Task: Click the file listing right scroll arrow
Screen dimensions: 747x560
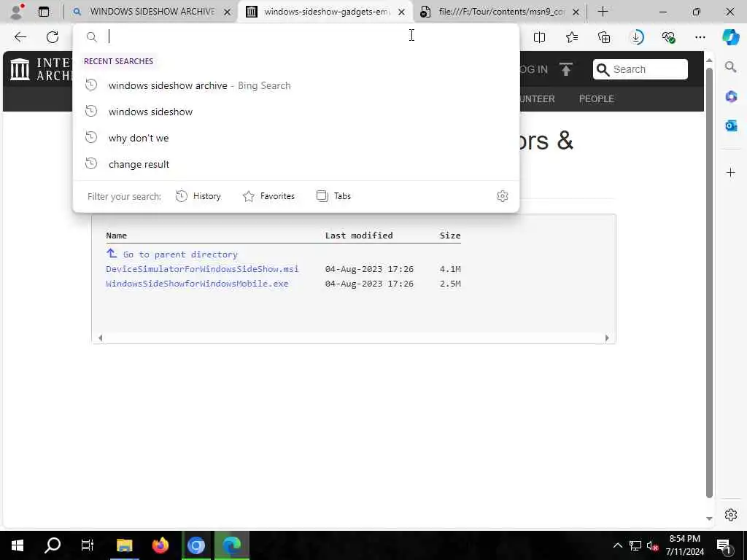Action: 607,338
